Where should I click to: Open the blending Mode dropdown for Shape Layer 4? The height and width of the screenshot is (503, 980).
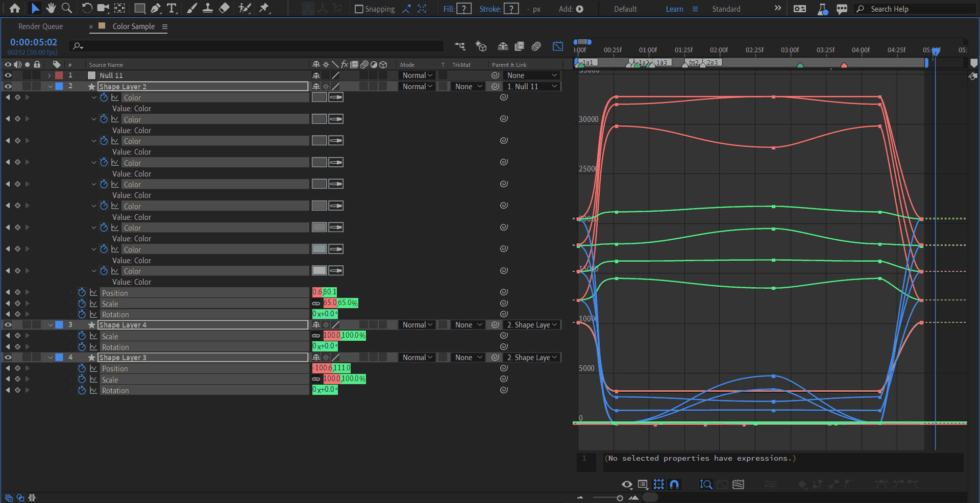pos(417,325)
